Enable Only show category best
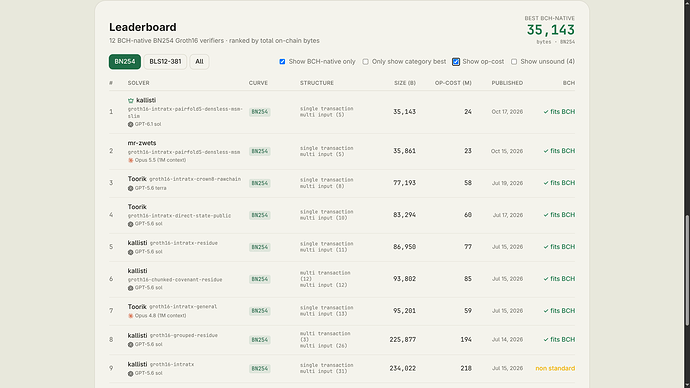Image resolution: width=690 pixels, height=388 pixels. 365,62
